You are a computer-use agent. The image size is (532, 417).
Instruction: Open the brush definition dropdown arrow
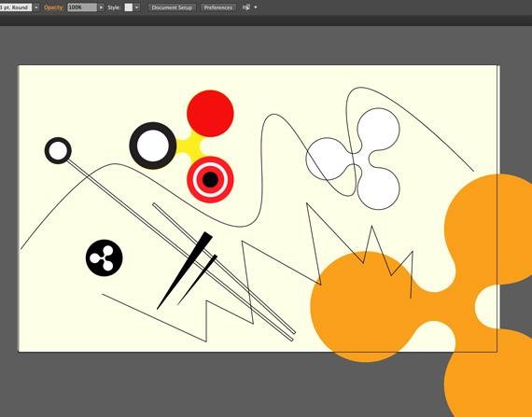tap(36, 7)
